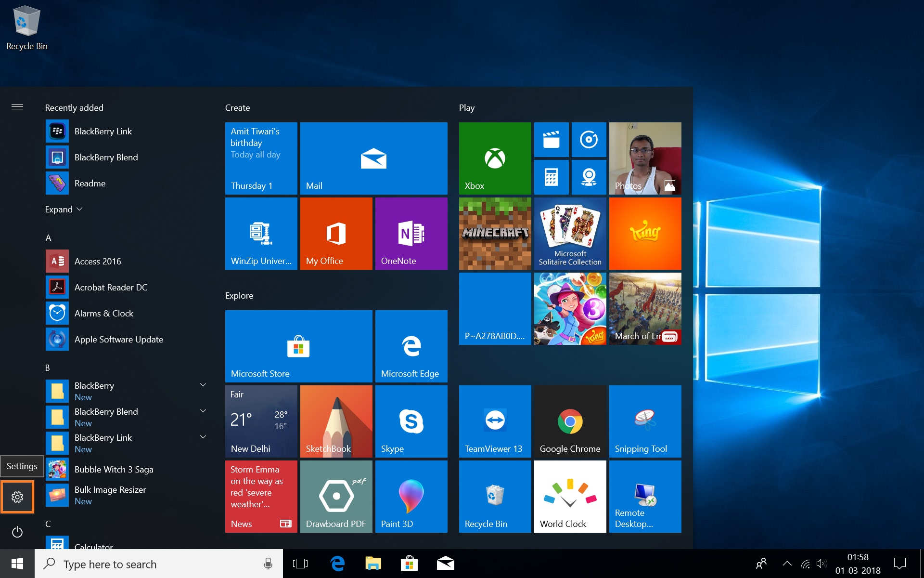
Task: Launch the Google Chrome tile
Action: 570,421
